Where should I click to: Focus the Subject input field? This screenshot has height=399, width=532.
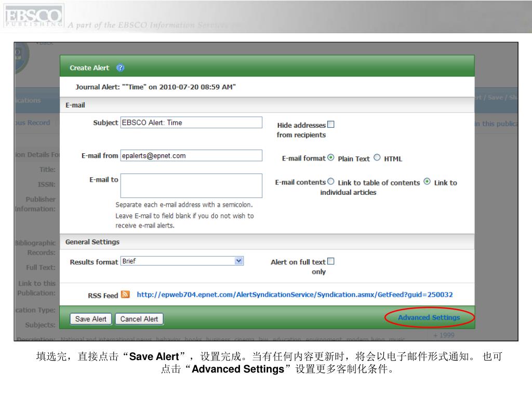point(191,123)
